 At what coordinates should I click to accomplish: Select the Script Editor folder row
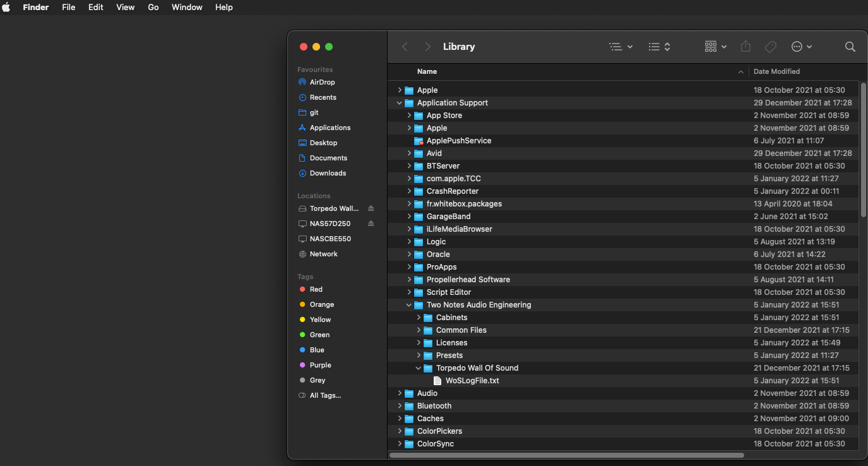623,292
